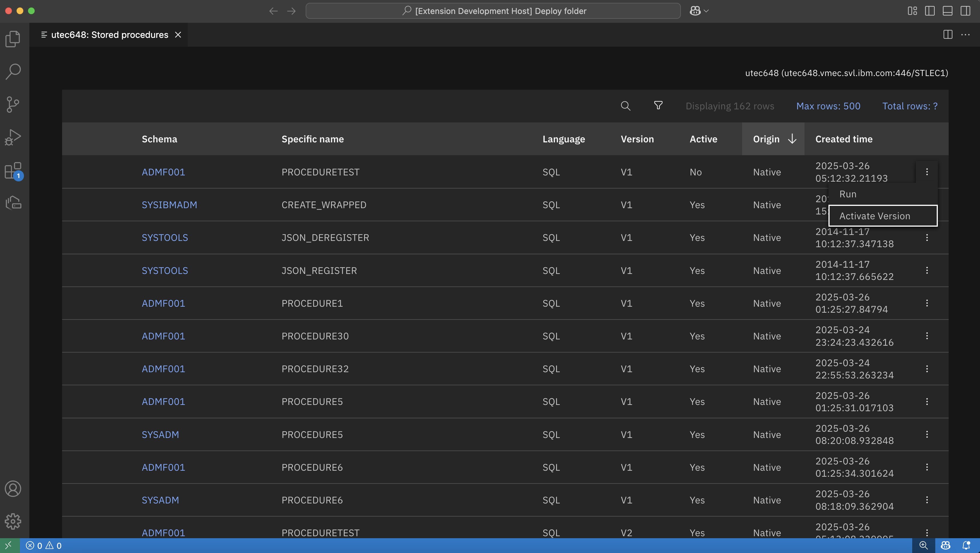Viewport: 980px width, 553px height.
Task: Toggle the bottom panel layout button
Action: (947, 11)
